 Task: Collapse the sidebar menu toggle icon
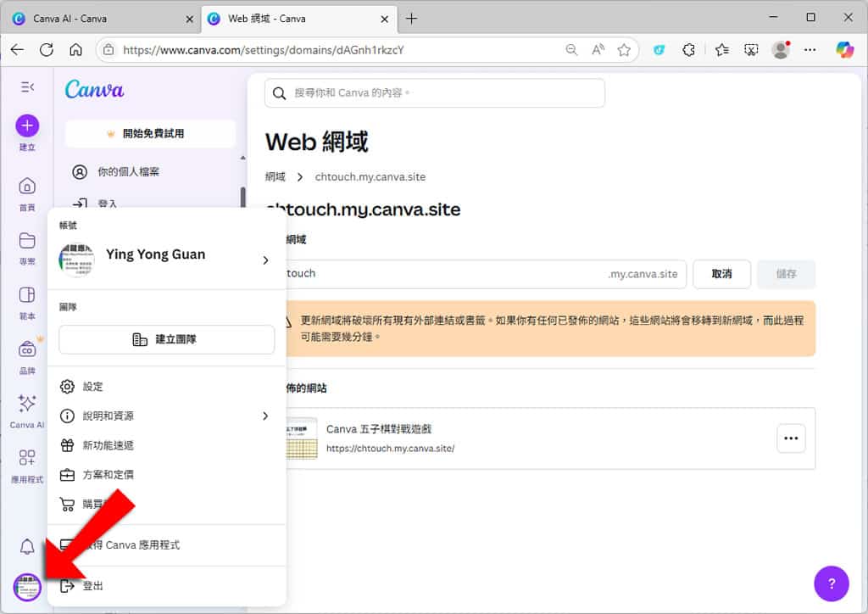coord(27,87)
